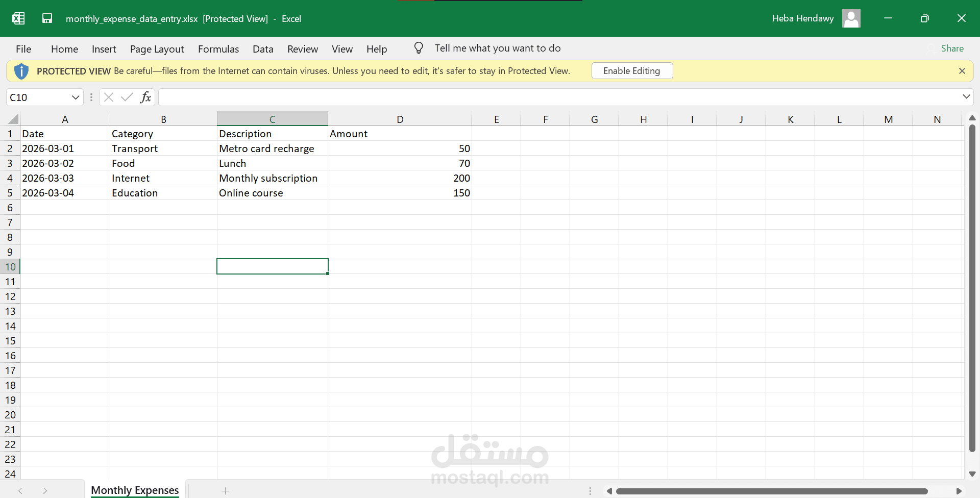
Task: Open the Page Layout tab
Action: 157,49
